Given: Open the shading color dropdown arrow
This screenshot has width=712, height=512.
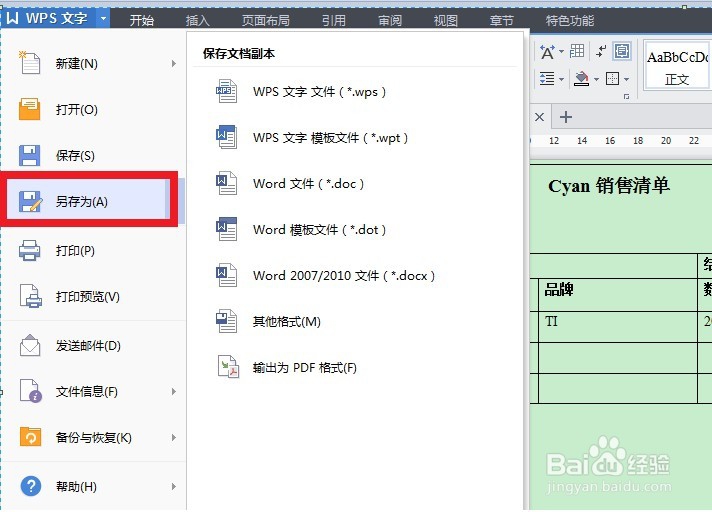Looking at the screenshot, I should [x=596, y=79].
